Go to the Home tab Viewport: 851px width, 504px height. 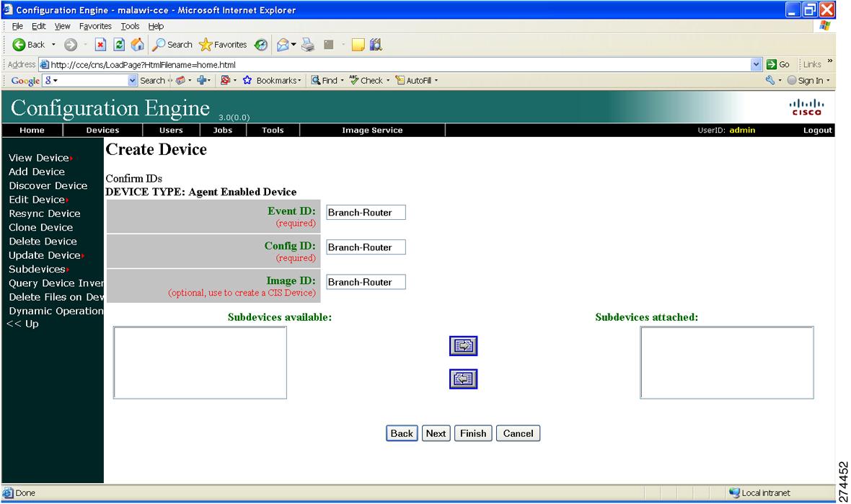coord(32,131)
